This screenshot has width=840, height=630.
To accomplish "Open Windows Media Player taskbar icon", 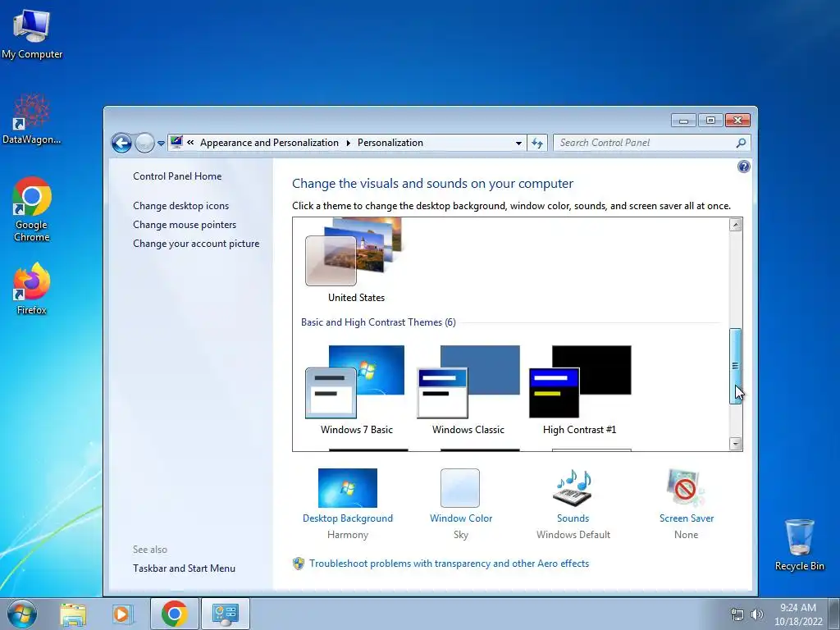I will tap(122, 614).
